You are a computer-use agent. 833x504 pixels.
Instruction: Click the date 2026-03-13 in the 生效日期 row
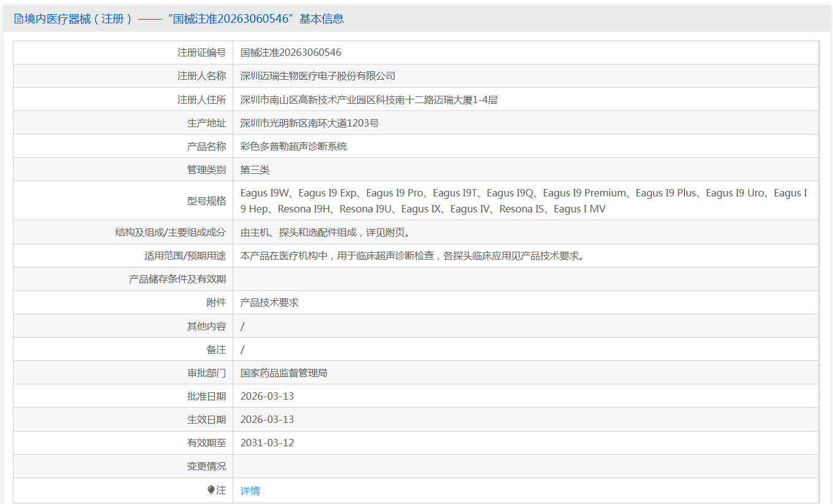pos(267,420)
